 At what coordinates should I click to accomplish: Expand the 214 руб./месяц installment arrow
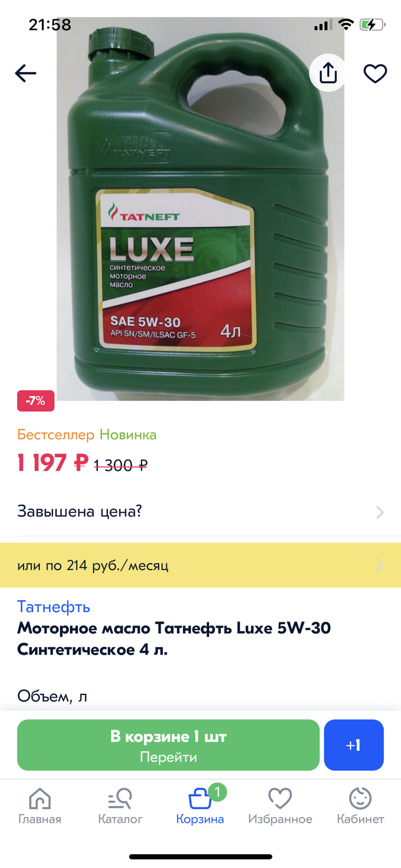380,565
